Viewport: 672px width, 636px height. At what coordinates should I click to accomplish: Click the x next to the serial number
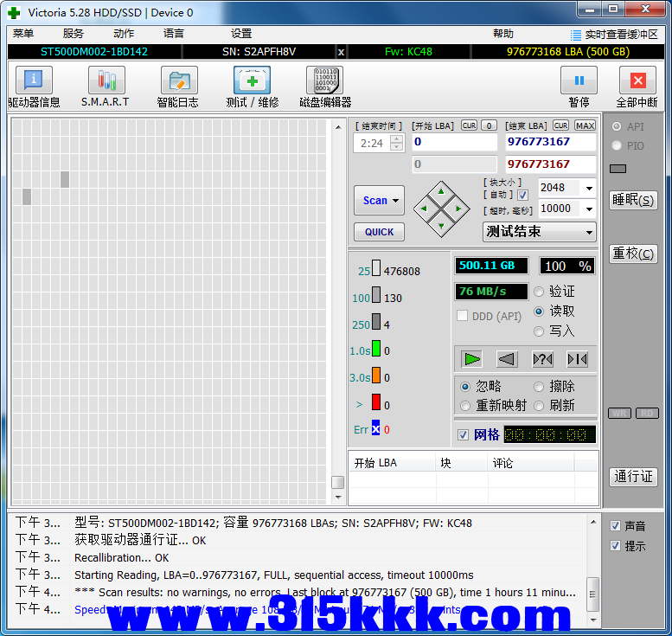tap(341, 52)
